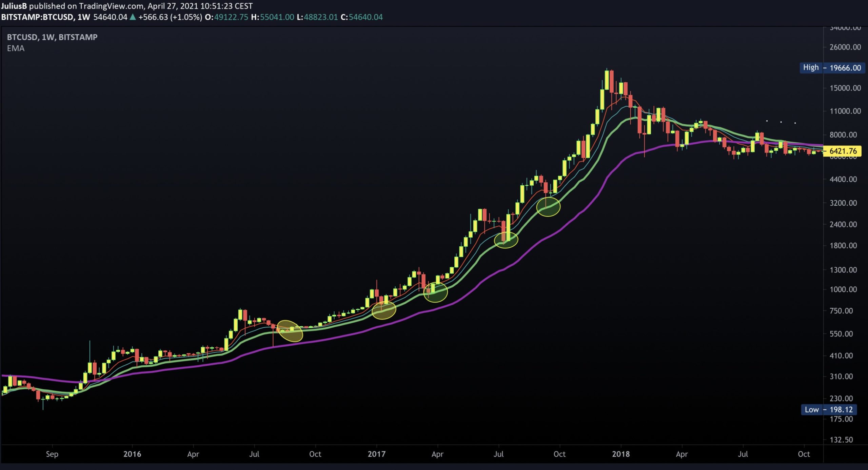This screenshot has width=868, height=470.
Task: Click the high value H:55041.00
Action: coord(273,17)
